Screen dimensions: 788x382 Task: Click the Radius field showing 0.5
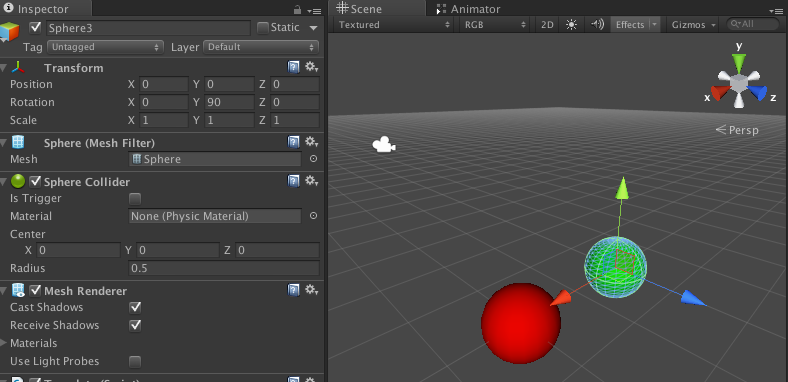click(224, 268)
